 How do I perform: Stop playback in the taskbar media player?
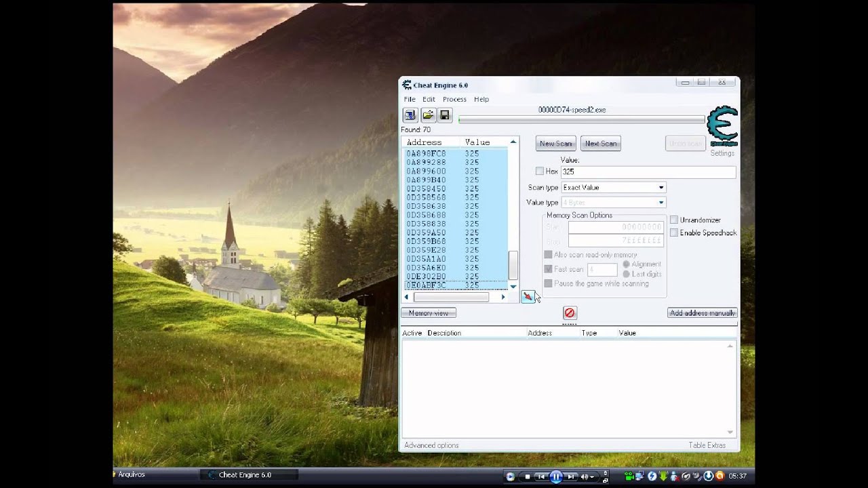[x=528, y=476]
